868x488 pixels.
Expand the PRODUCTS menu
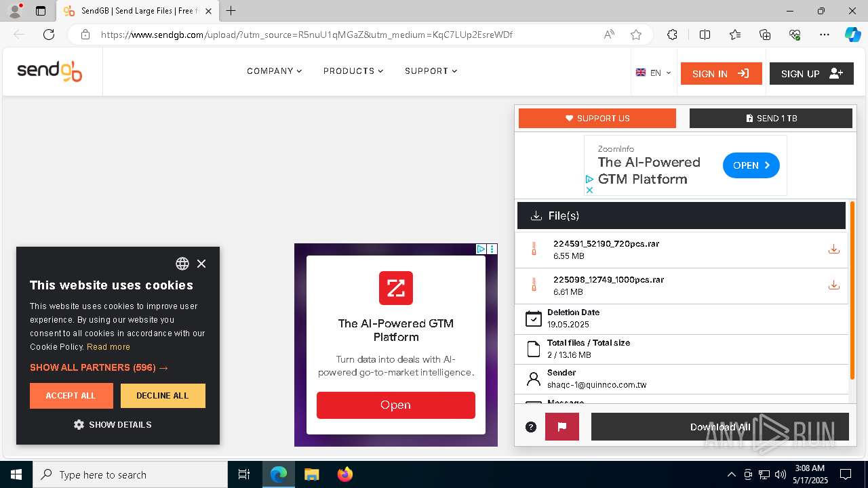(353, 71)
